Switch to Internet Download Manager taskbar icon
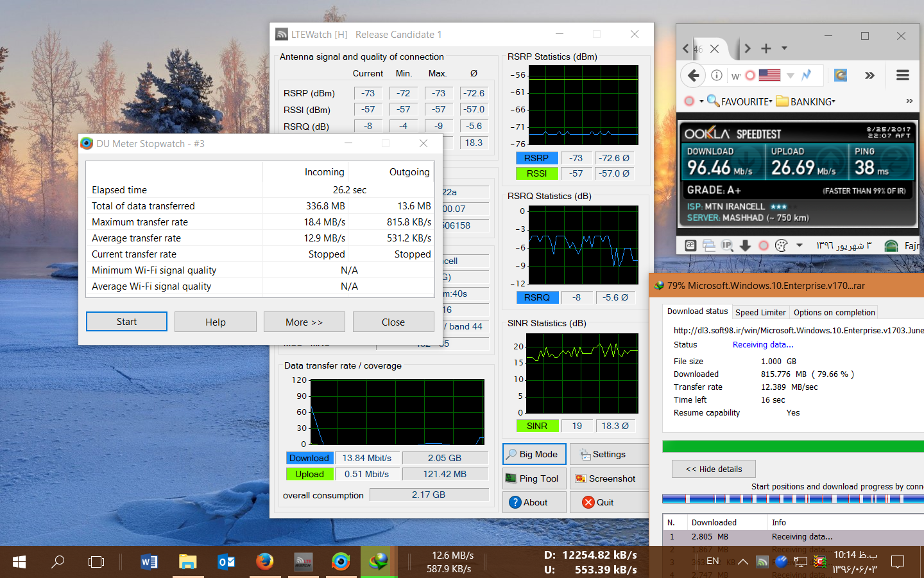 point(379,562)
